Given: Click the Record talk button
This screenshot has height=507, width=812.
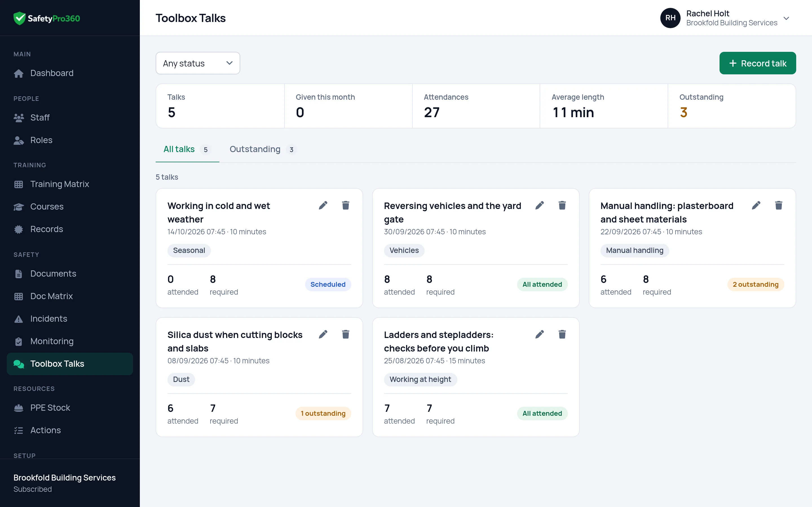Looking at the screenshot, I should tap(757, 63).
